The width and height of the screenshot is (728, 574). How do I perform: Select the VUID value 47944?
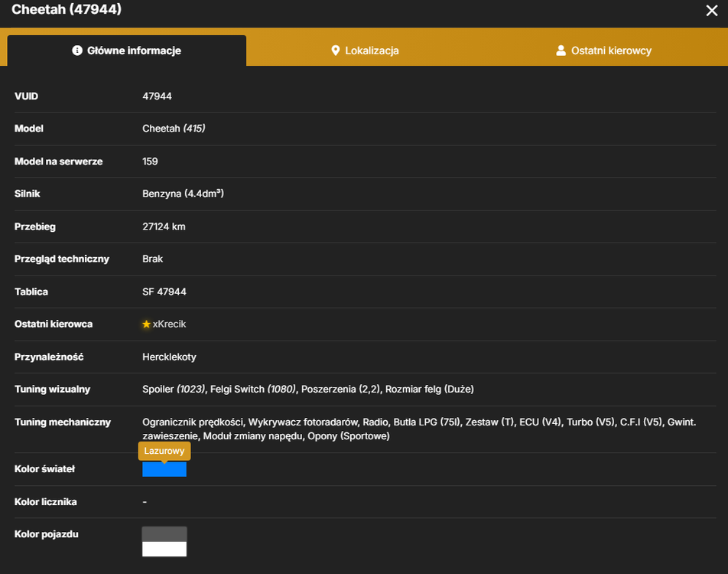coord(157,96)
